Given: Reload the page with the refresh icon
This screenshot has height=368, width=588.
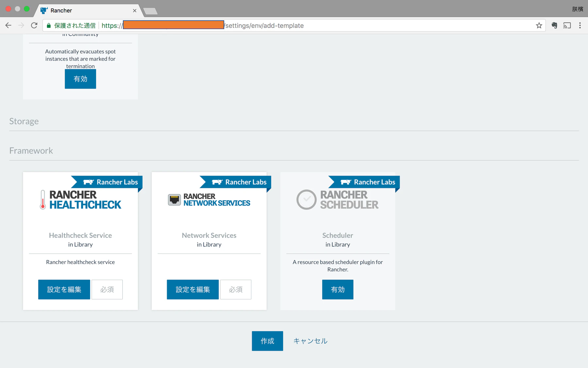Looking at the screenshot, I should tap(34, 26).
